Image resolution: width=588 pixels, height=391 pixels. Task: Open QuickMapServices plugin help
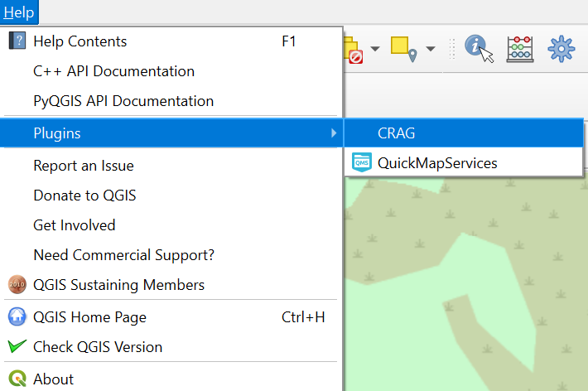[x=464, y=163]
